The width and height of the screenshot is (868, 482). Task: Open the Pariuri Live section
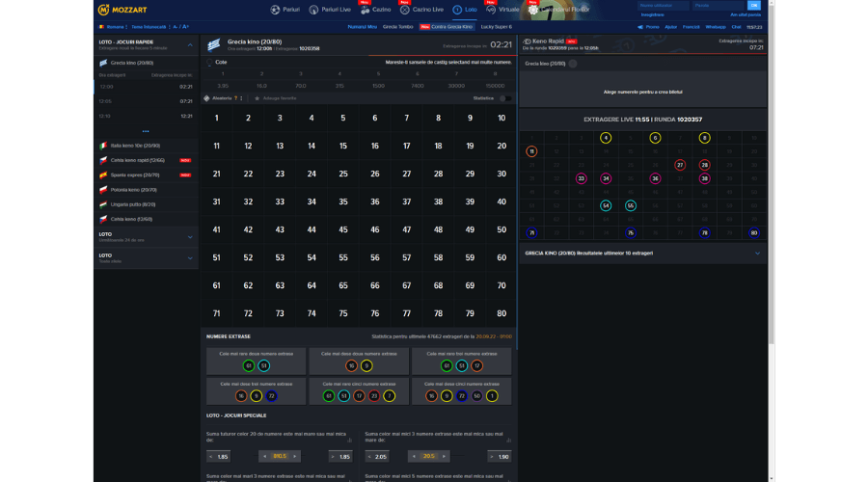330,10
